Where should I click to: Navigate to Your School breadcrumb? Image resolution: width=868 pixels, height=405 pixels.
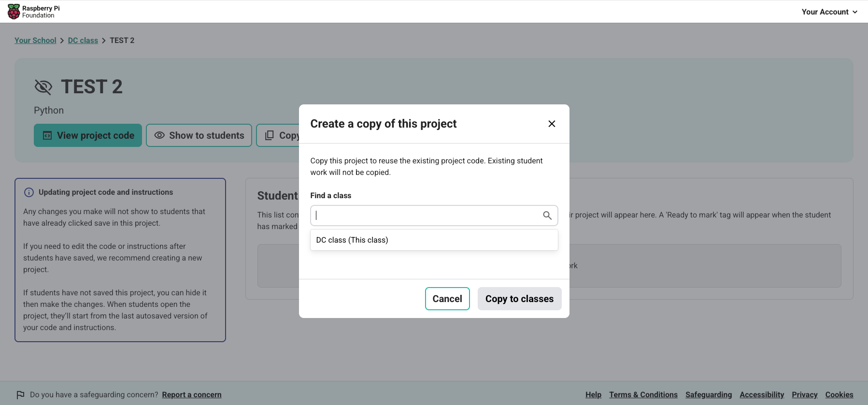coord(35,41)
